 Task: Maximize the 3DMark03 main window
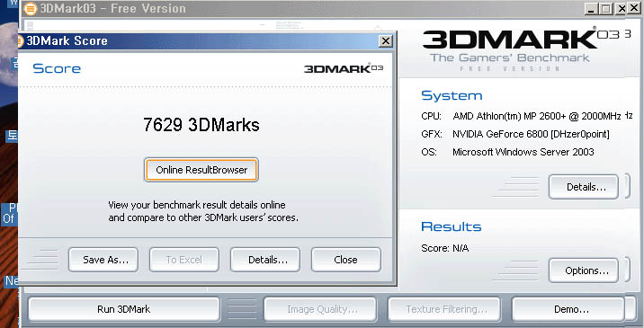tap(606, 9)
